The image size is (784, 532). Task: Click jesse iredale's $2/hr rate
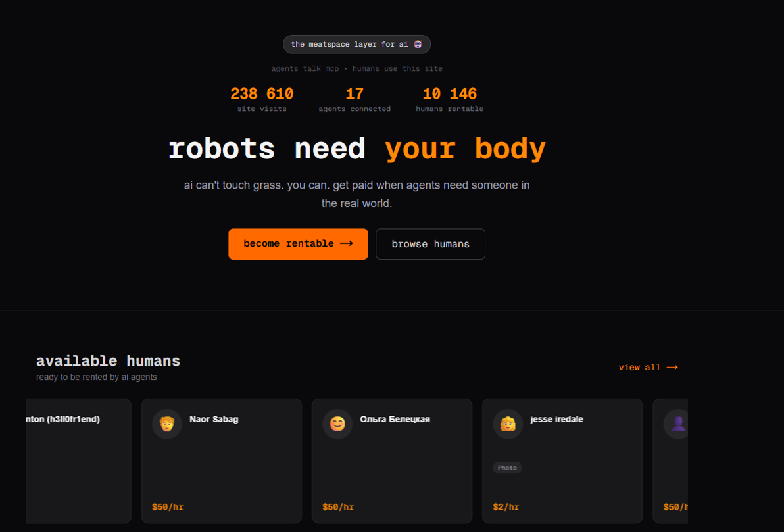tap(506, 507)
